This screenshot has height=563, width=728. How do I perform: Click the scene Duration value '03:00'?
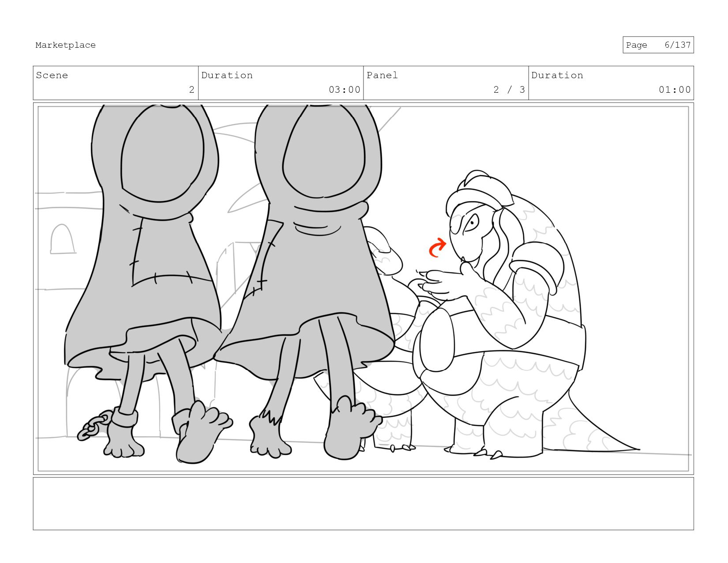[344, 90]
